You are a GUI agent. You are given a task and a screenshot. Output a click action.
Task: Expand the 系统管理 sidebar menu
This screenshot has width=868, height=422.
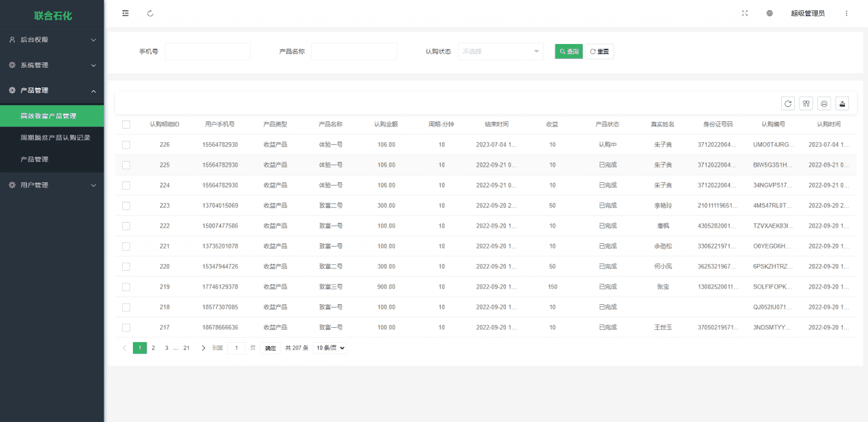pyautogui.click(x=52, y=65)
